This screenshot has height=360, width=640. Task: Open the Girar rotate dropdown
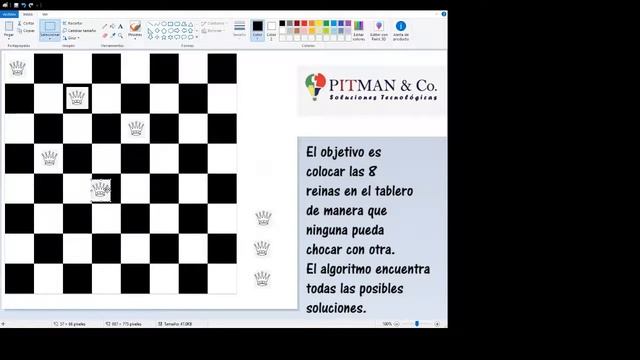(x=71, y=38)
